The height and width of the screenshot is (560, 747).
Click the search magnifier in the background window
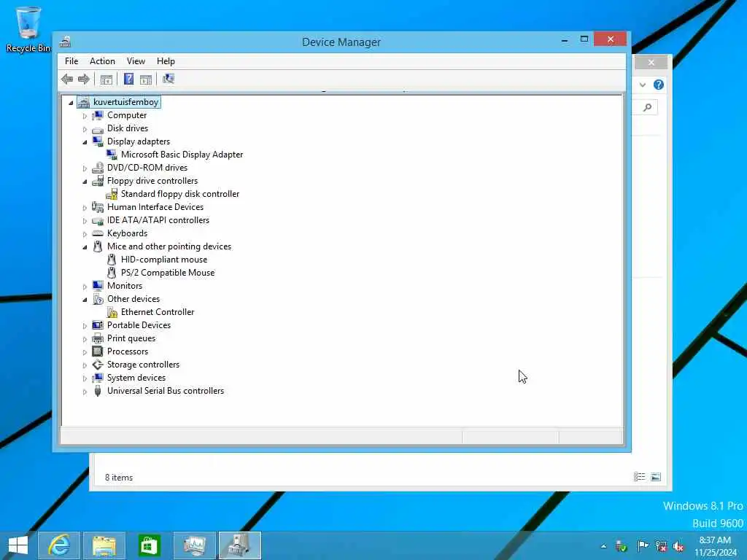coord(648,108)
